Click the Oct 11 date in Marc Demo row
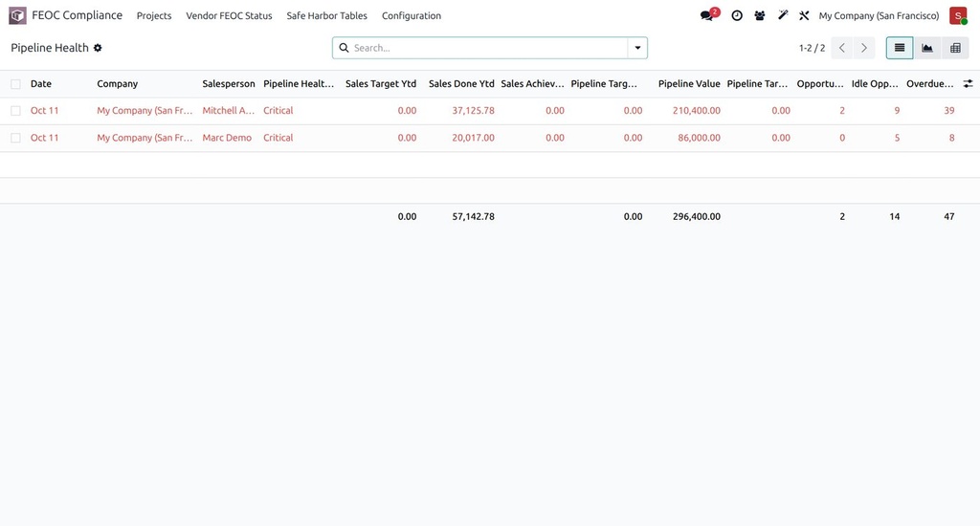The image size is (980, 526). [x=44, y=138]
